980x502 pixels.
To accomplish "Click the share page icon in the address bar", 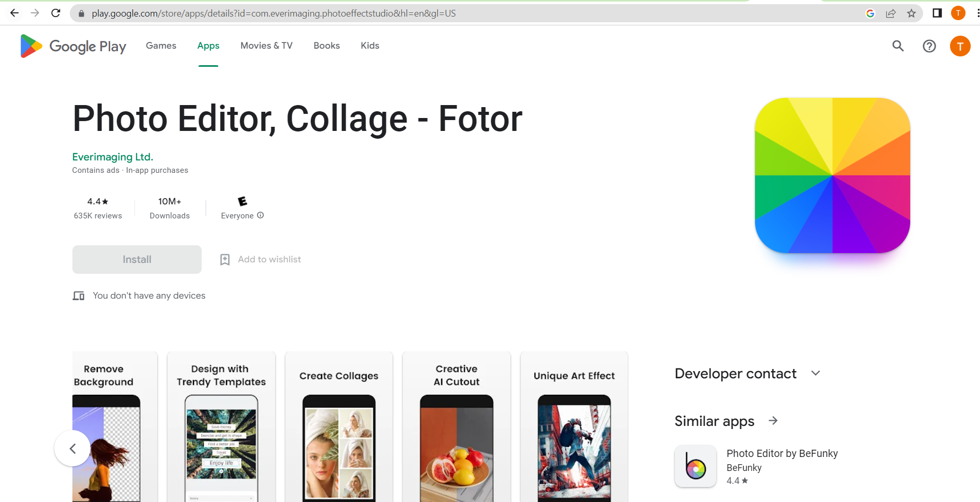I will tap(891, 13).
